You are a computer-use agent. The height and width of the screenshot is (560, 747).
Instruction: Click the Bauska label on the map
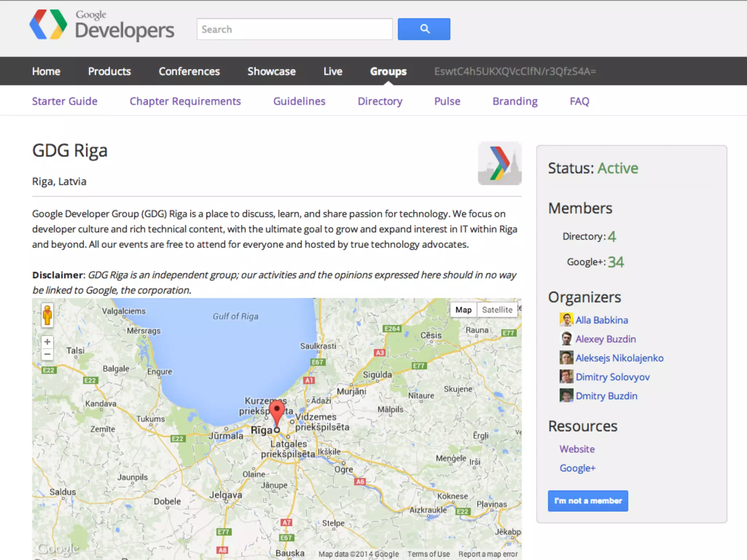pos(290,553)
